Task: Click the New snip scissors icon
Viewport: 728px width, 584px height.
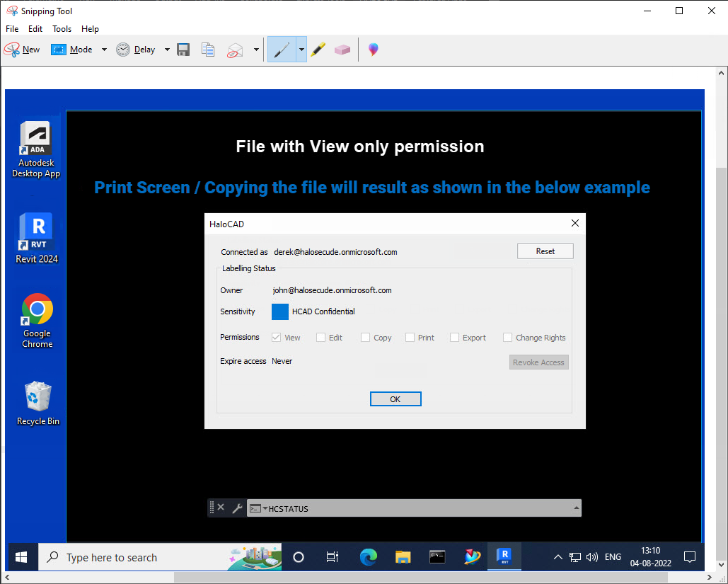Action: (x=12, y=50)
